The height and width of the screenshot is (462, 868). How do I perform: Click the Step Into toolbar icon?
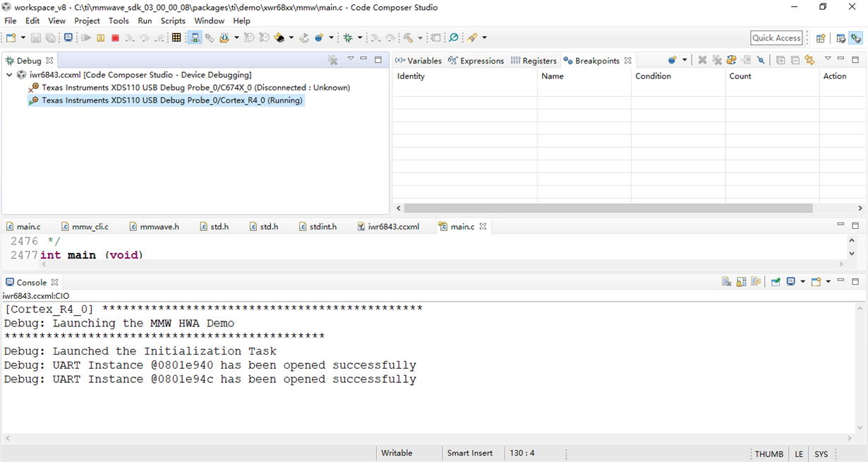click(x=130, y=38)
